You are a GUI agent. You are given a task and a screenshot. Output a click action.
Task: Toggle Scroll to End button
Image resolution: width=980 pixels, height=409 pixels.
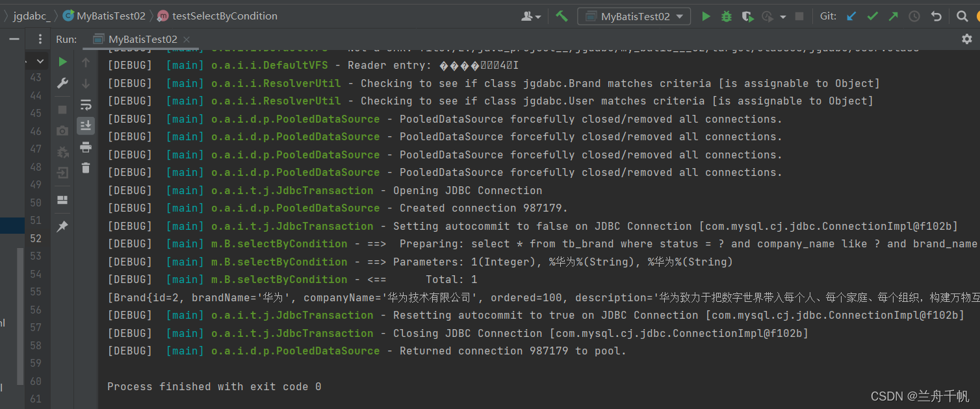(x=86, y=125)
